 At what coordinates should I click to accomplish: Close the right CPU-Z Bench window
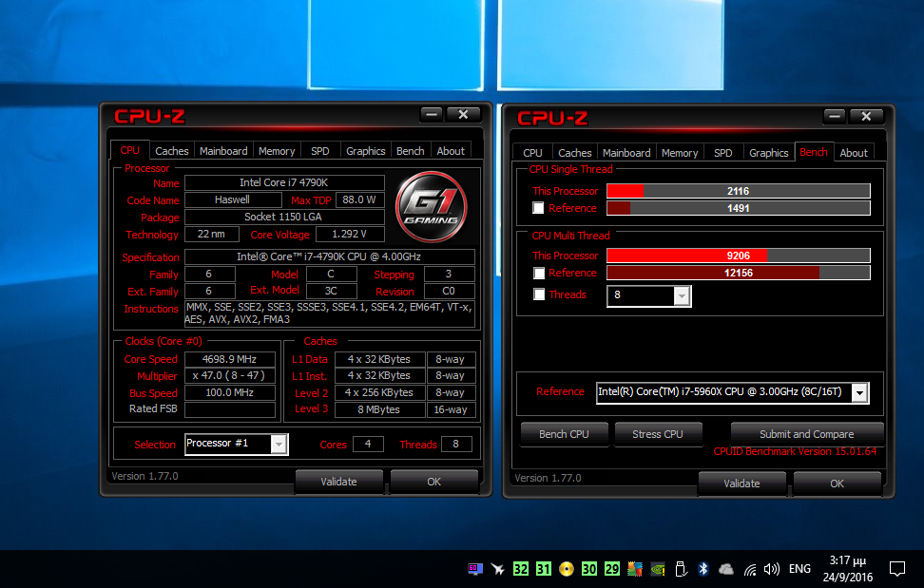pos(866,116)
